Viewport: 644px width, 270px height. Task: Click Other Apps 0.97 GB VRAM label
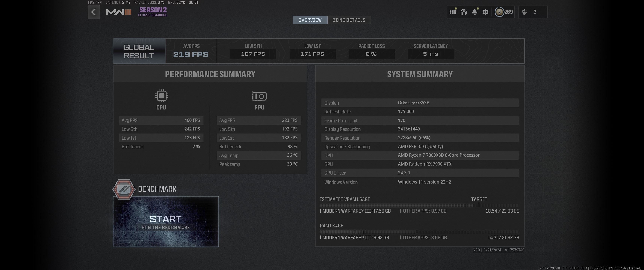coord(423,211)
